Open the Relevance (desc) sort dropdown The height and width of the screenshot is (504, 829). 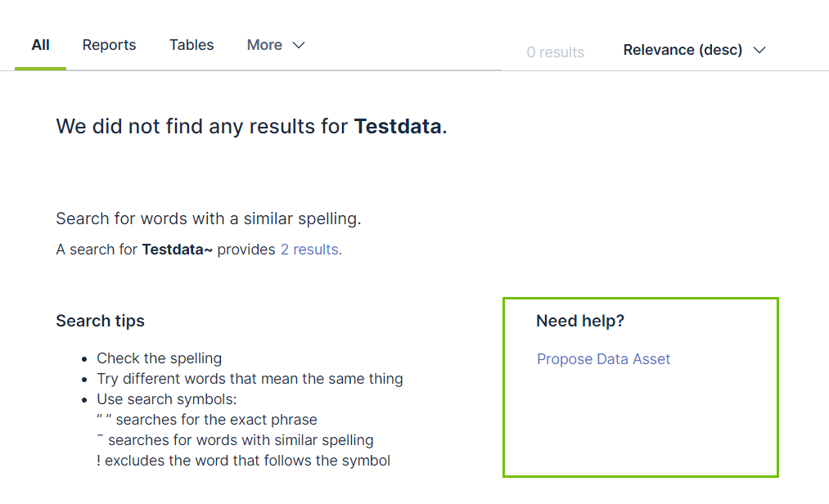pyautogui.click(x=683, y=50)
